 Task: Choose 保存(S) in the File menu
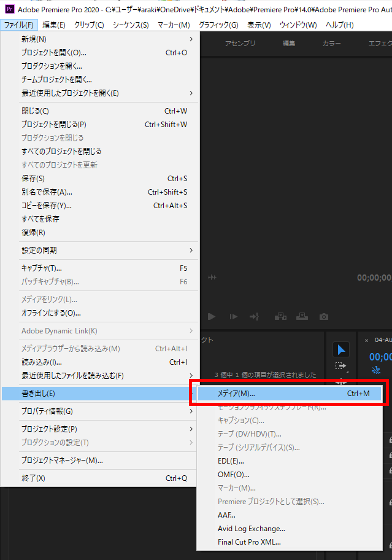tap(99, 179)
